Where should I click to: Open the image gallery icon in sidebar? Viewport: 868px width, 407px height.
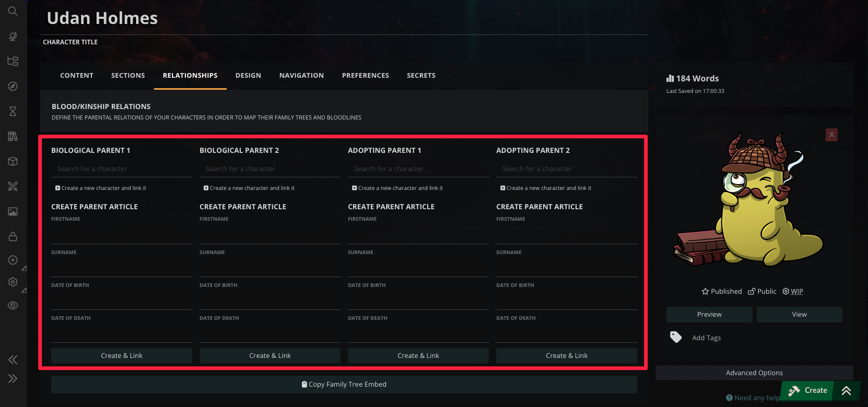pyautogui.click(x=13, y=211)
